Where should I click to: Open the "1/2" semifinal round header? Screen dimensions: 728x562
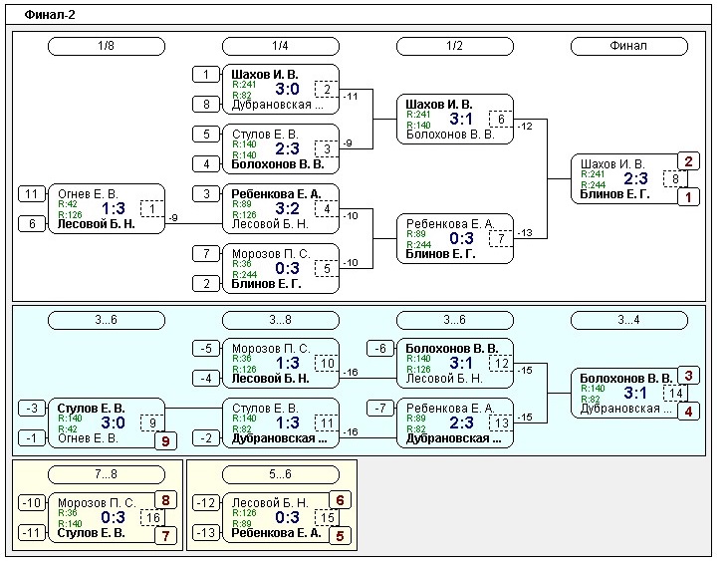455,46
